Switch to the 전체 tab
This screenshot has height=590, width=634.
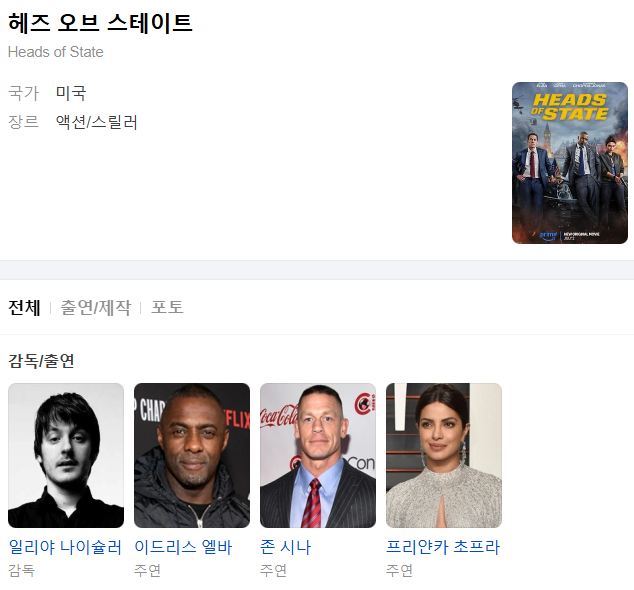coord(24,308)
